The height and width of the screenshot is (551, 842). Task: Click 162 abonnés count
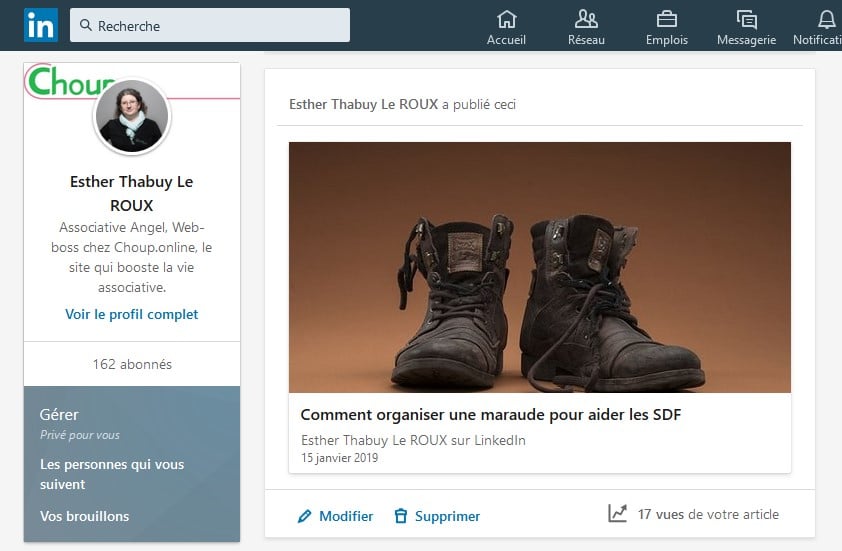pyautogui.click(x=132, y=364)
